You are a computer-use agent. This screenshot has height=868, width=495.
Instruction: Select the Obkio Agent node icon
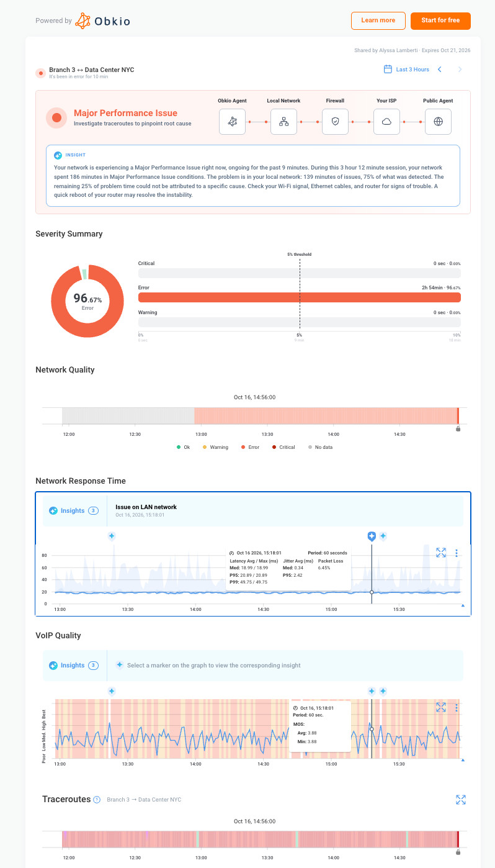pos(233,122)
